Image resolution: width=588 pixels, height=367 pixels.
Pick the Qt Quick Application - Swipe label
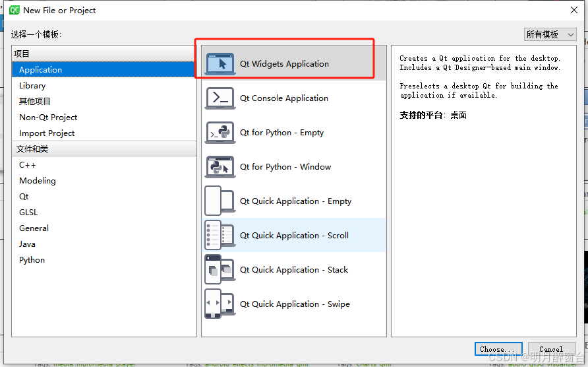click(295, 304)
